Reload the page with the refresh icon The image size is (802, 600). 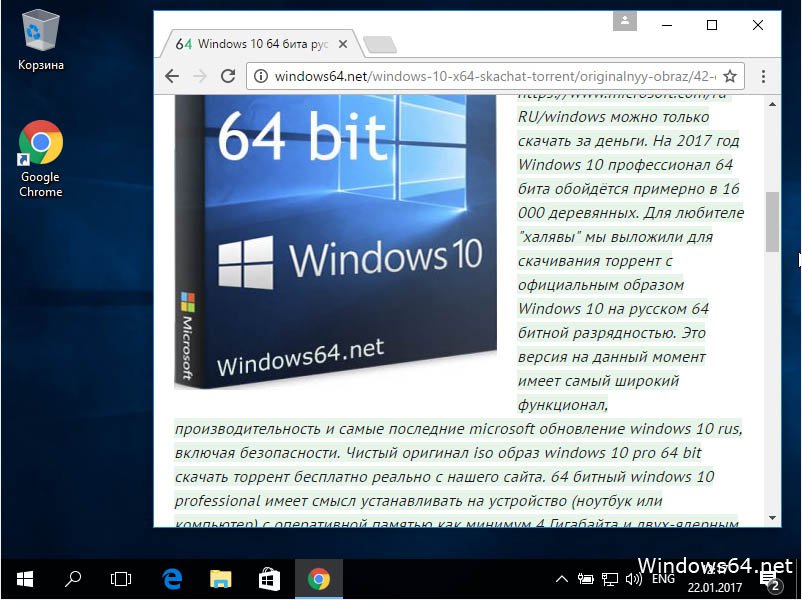[x=228, y=76]
